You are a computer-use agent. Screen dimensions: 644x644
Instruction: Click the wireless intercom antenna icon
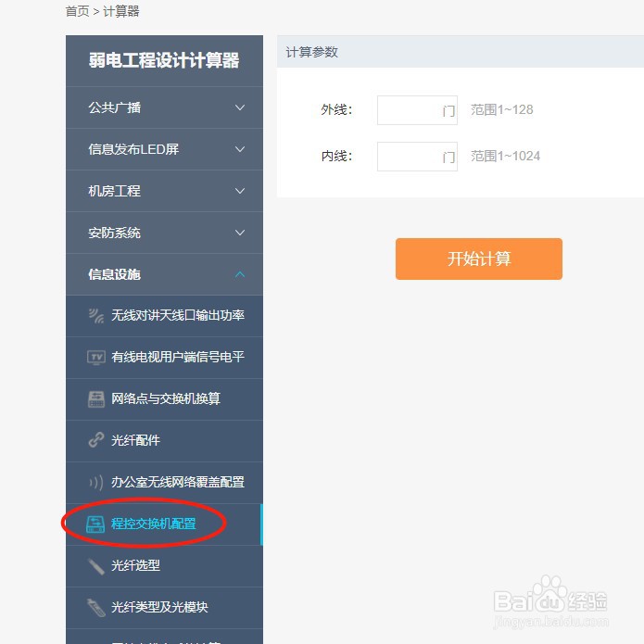[x=96, y=315]
